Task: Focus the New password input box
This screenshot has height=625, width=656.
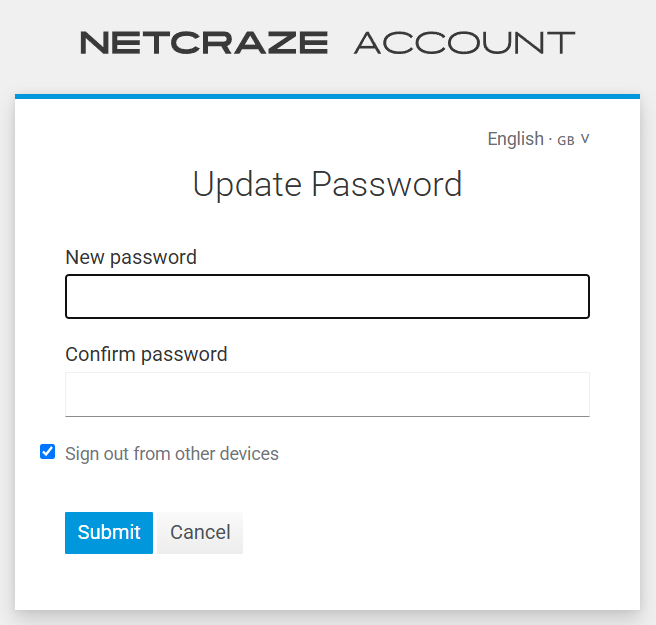Action: tap(327, 297)
